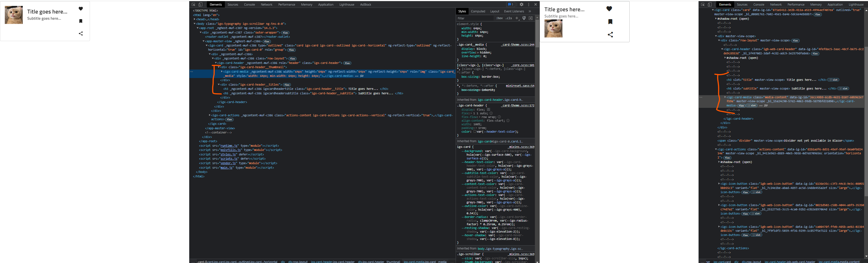This screenshot has height=263, width=868.
Task: Collapse the app-root element node
Action: pyautogui.click(x=198, y=28)
